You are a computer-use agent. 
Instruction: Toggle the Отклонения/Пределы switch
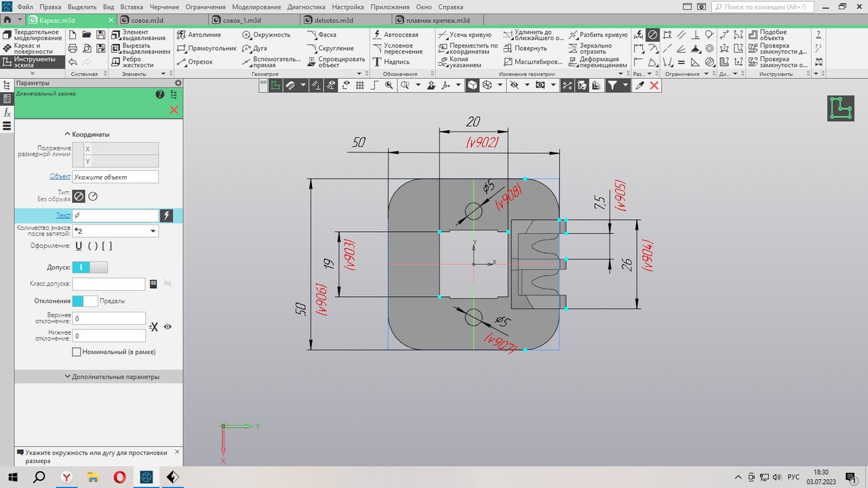point(85,301)
